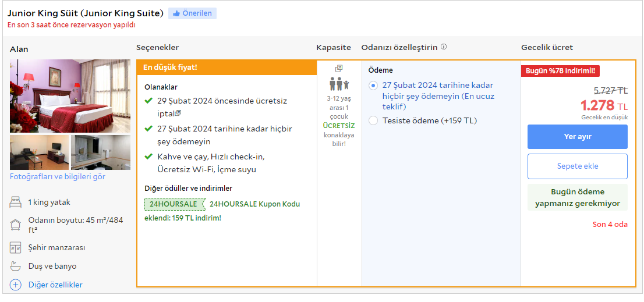Click the city view window icon
This screenshot has width=644, height=302.
tap(16, 248)
